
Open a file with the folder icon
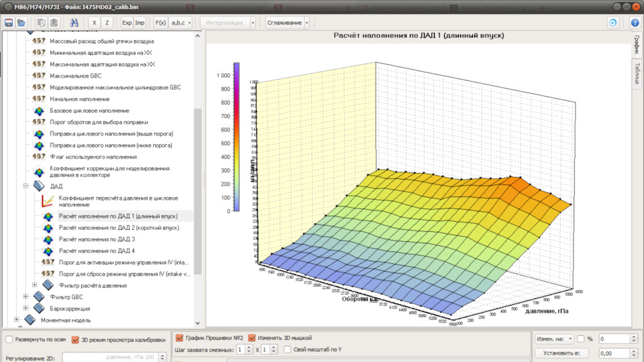tap(21, 23)
